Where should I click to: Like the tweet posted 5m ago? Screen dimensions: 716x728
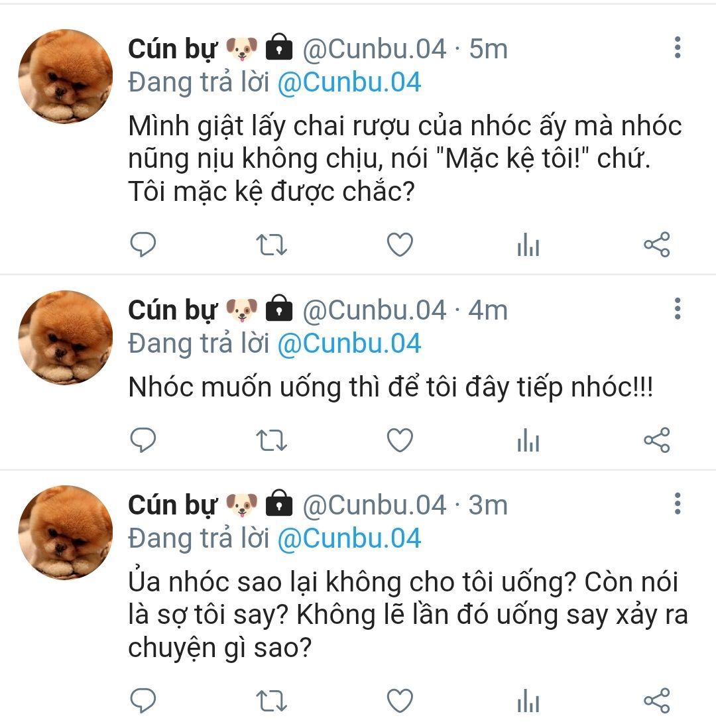tap(400, 245)
